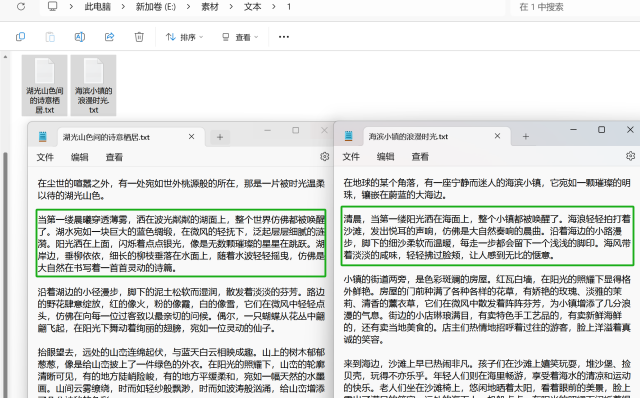Expand the chevron before 此电脑 breadcrumb

tap(71, 7)
